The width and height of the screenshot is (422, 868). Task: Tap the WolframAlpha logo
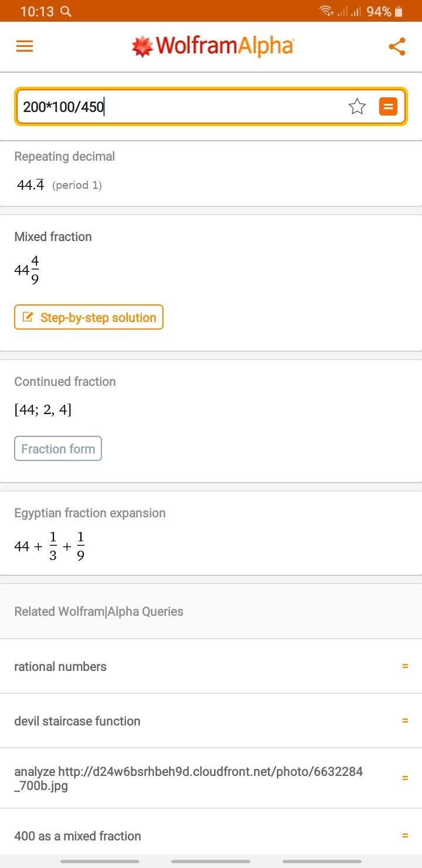[x=212, y=46]
